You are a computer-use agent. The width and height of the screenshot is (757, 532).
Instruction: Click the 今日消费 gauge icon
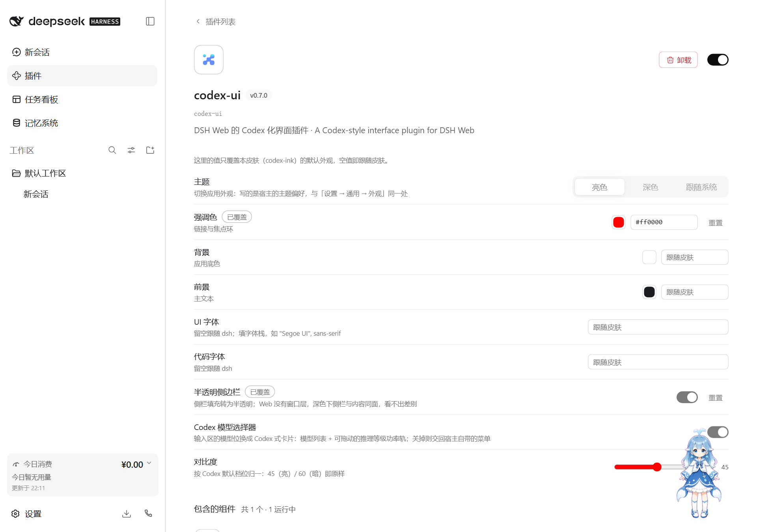pyautogui.click(x=16, y=464)
